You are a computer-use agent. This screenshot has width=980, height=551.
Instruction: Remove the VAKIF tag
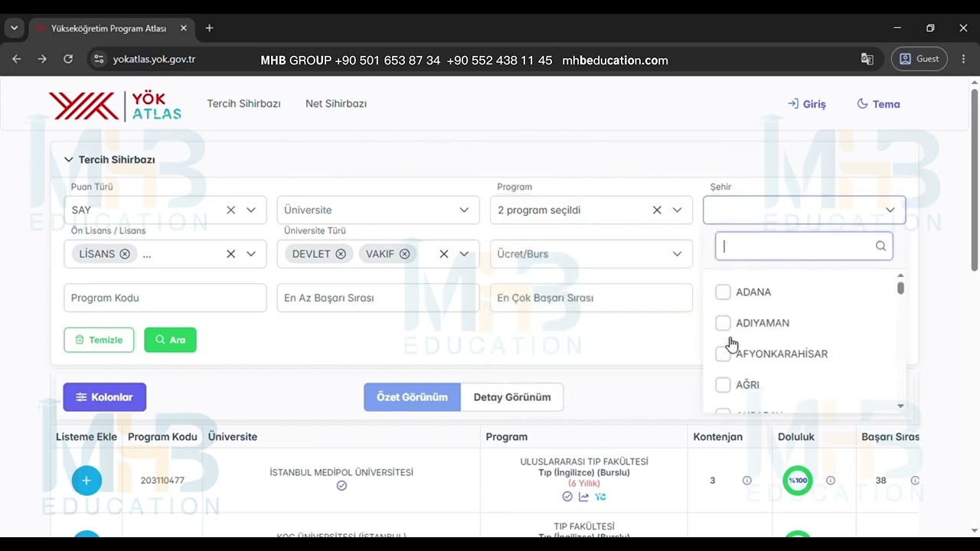pos(404,254)
